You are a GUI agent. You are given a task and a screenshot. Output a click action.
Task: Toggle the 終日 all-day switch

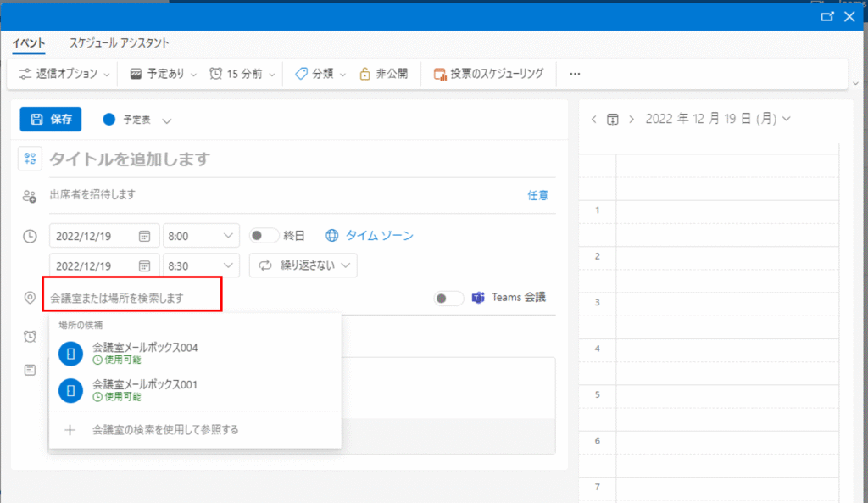click(x=263, y=236)
